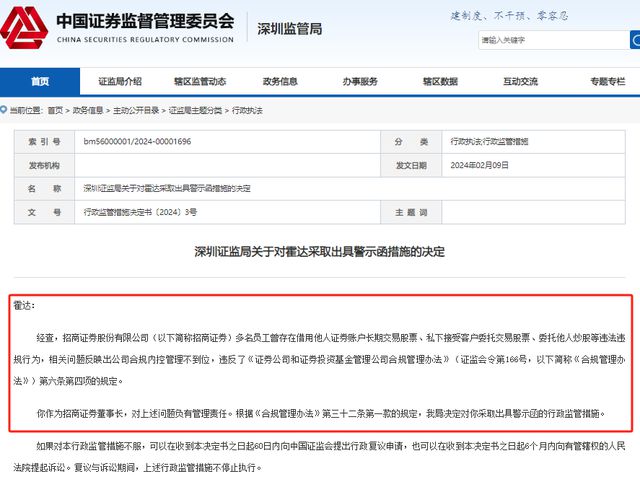Click the 索引号 label cell

pos(44,142)
